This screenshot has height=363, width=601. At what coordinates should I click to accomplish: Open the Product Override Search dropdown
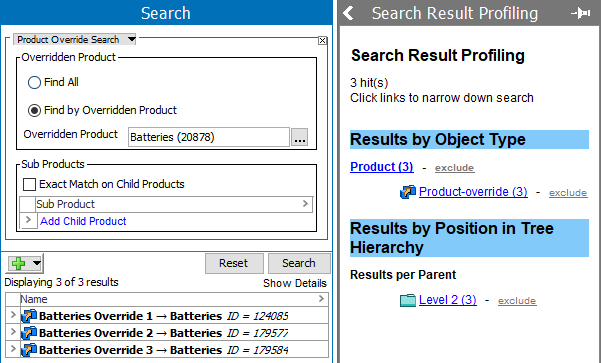tap(131, 39)
